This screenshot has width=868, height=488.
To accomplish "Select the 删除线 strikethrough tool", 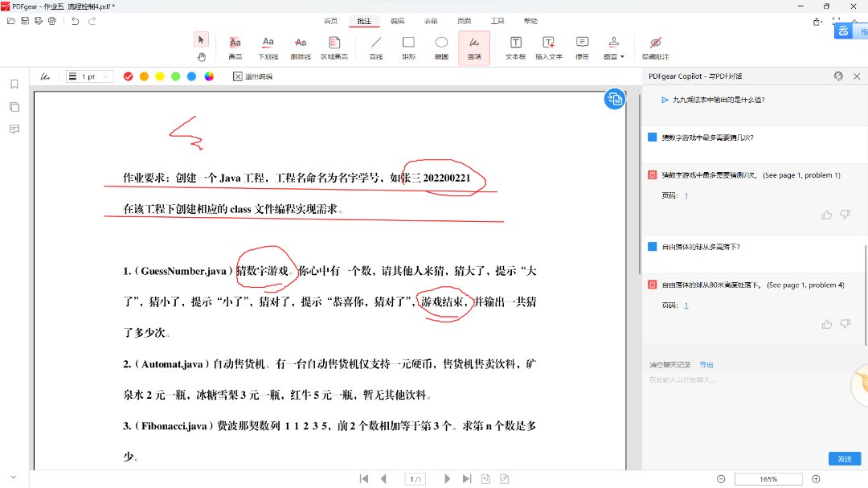I will [300, 47].
